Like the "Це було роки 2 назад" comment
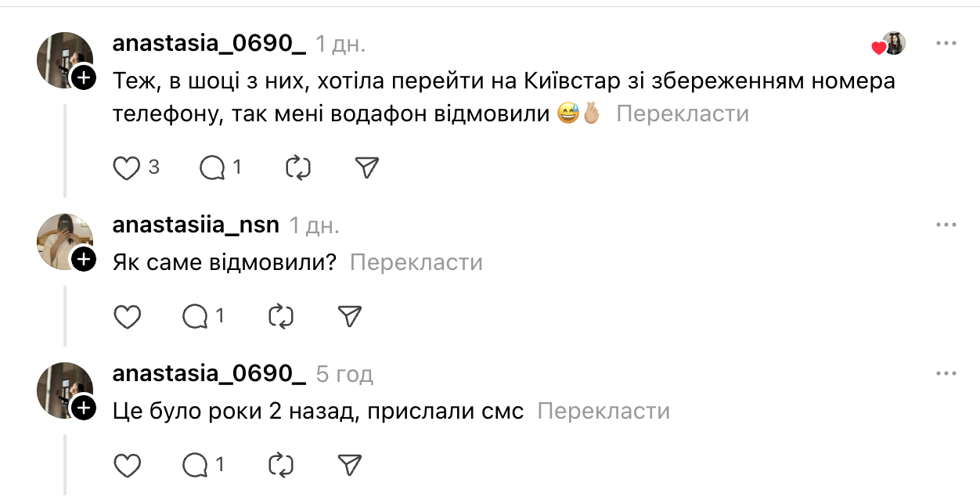The height and width of the screenshot is (504, 980). (x=127, y=466)
